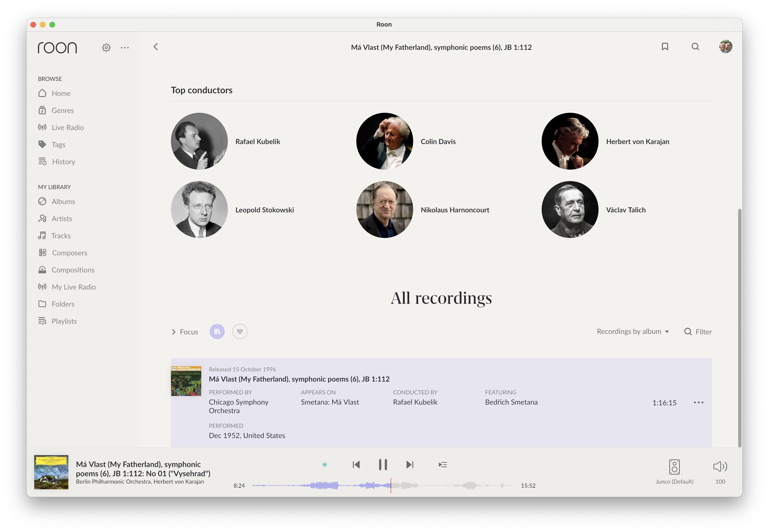Toggle the favorites heart filter

tap(240, 331)
